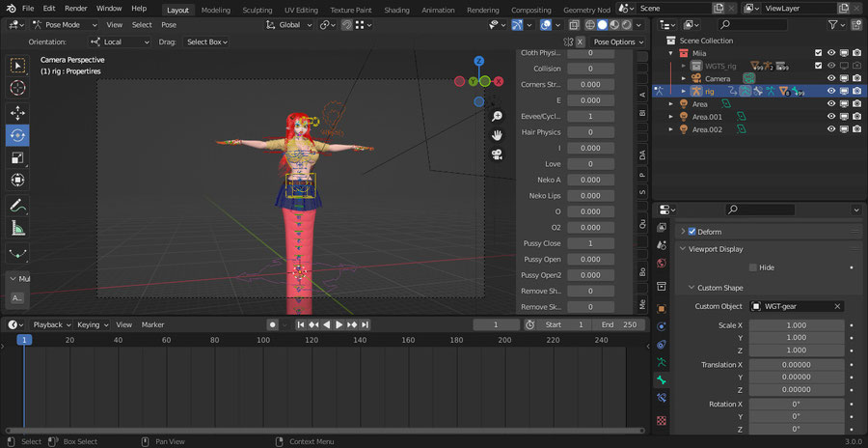The image size is (868, 448).
Task: Toggle X mirror in pose options
Action: (580, 42)
